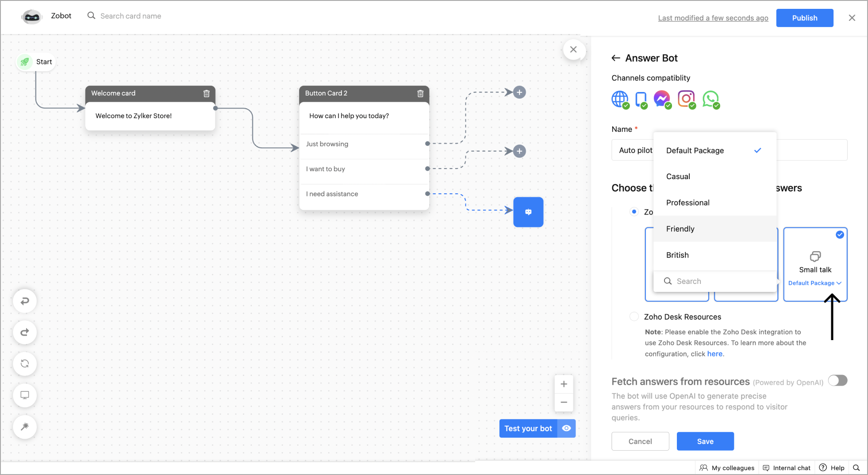
Task: Choose Casual package option
Action: (714, 176)
